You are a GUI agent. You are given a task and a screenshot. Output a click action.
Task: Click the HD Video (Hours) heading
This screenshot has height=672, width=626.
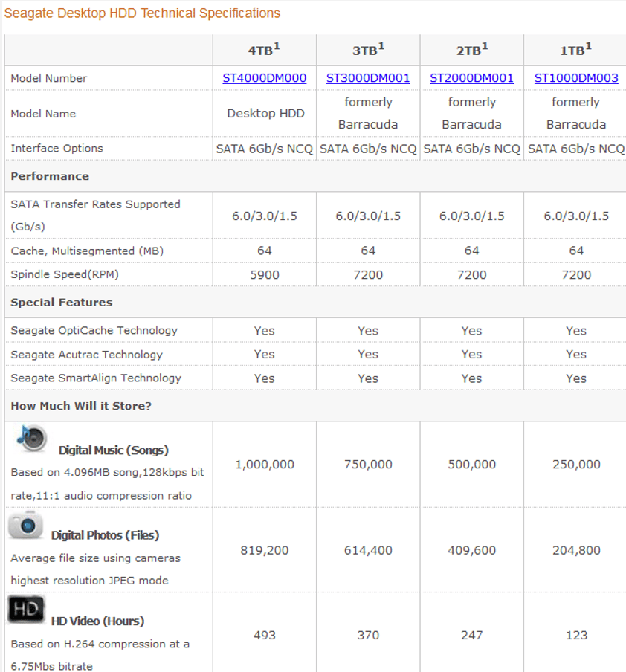[x=97, y=621]
